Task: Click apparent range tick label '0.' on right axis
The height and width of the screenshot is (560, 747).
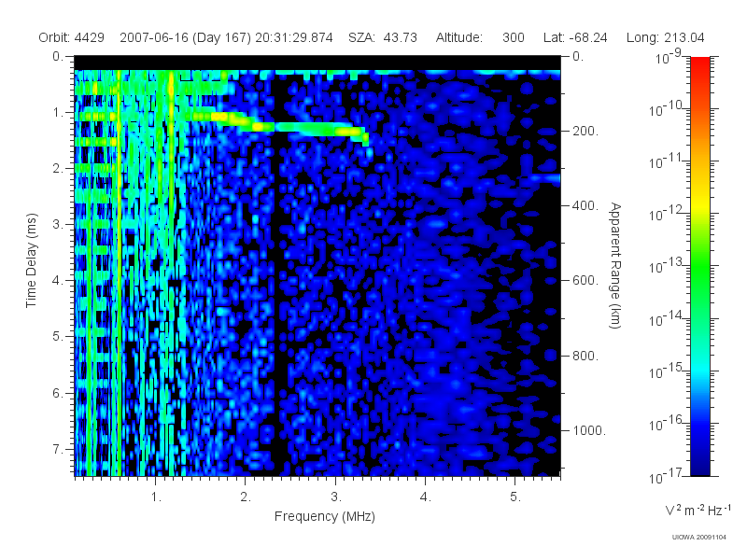Action: 578,57
